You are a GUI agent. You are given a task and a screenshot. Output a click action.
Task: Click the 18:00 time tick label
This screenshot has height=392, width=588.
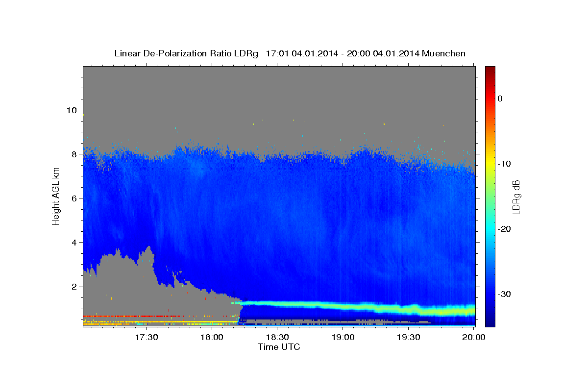(x=213, y=337)
